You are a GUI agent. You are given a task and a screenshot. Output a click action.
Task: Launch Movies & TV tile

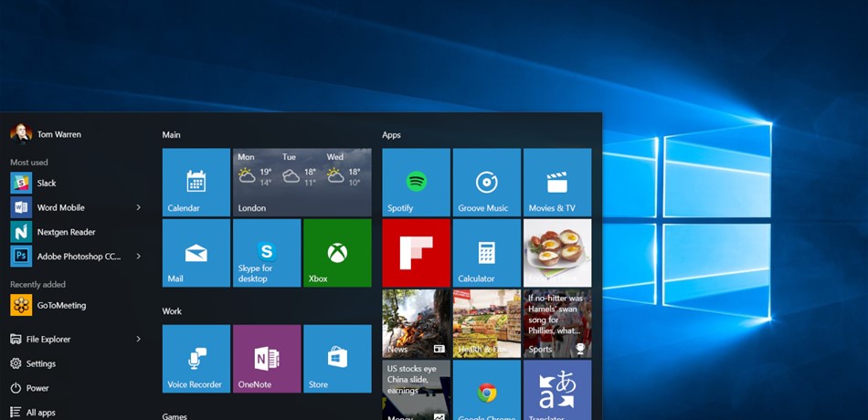point(557,182)
